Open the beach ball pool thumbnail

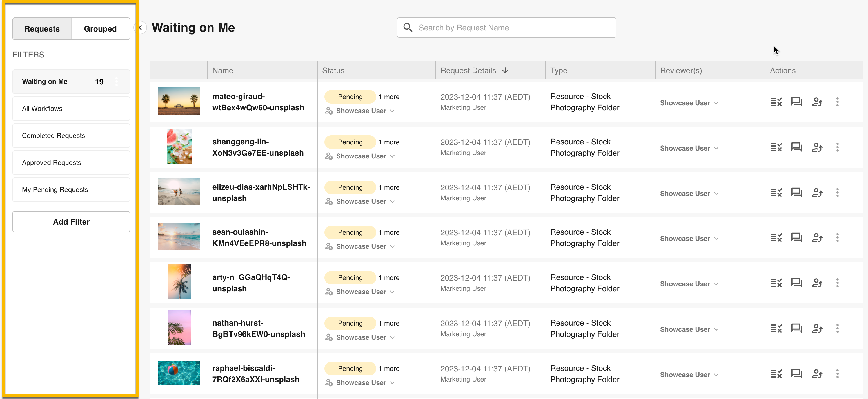(179, 373)
